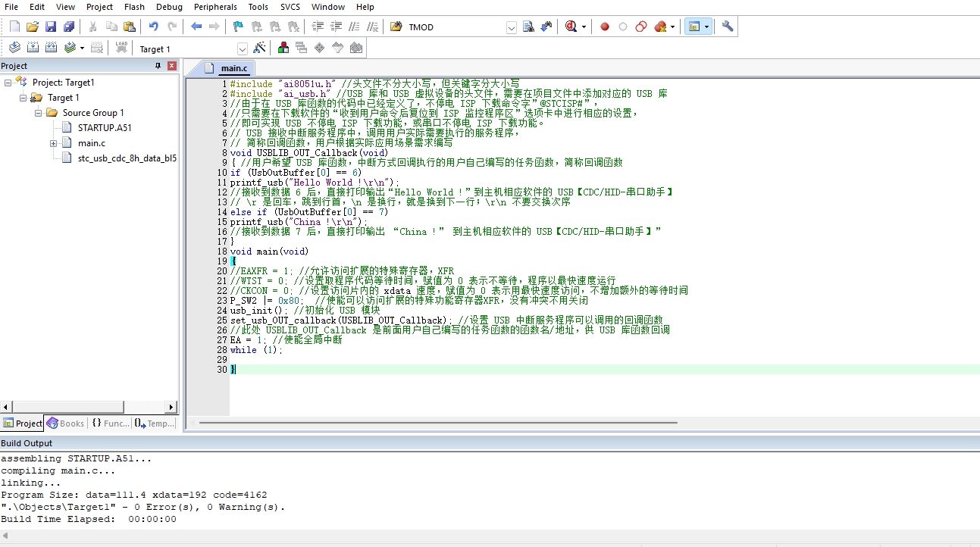This screenshot has height=547, width=980.
Task: Click the Save All icon
Action: [69, 27]
